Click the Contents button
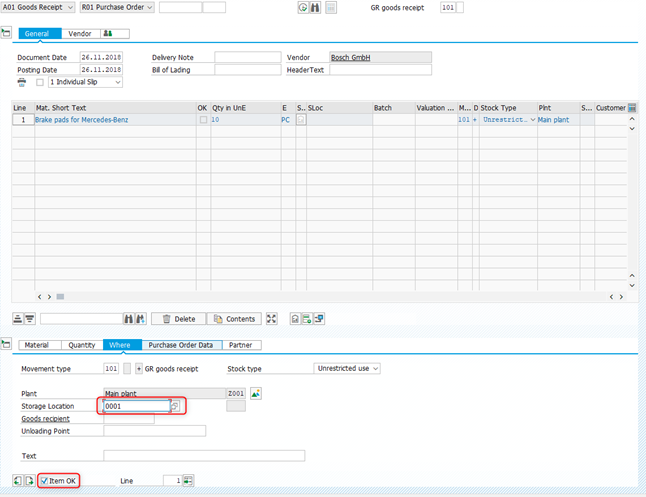This screenshot has width=646, height=497. pyautogui.click(x=234, y=319)
